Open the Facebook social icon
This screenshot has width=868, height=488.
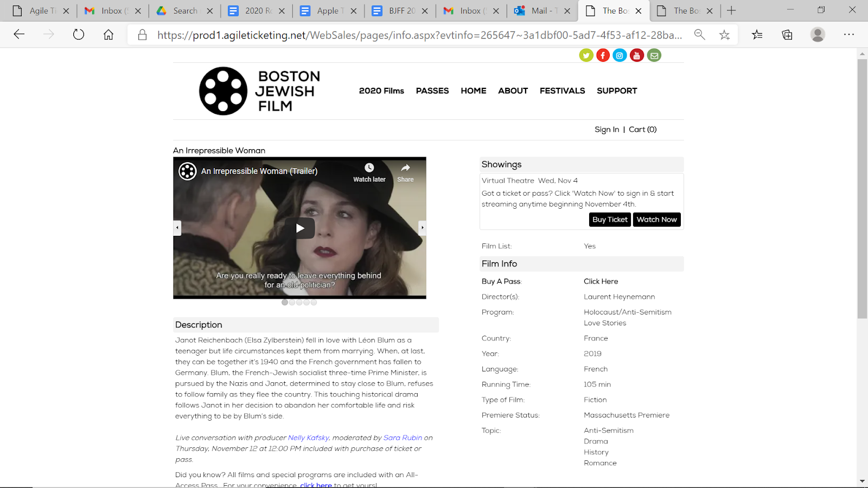coord(603,55)
